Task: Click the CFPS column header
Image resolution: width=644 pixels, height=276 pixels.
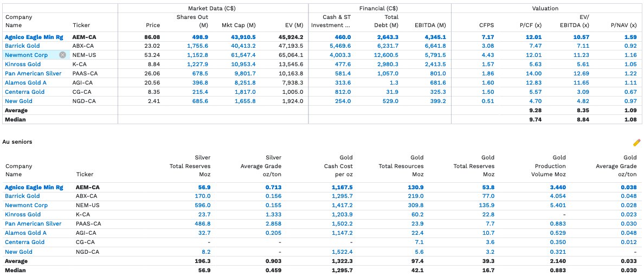Action: [487, 25]
